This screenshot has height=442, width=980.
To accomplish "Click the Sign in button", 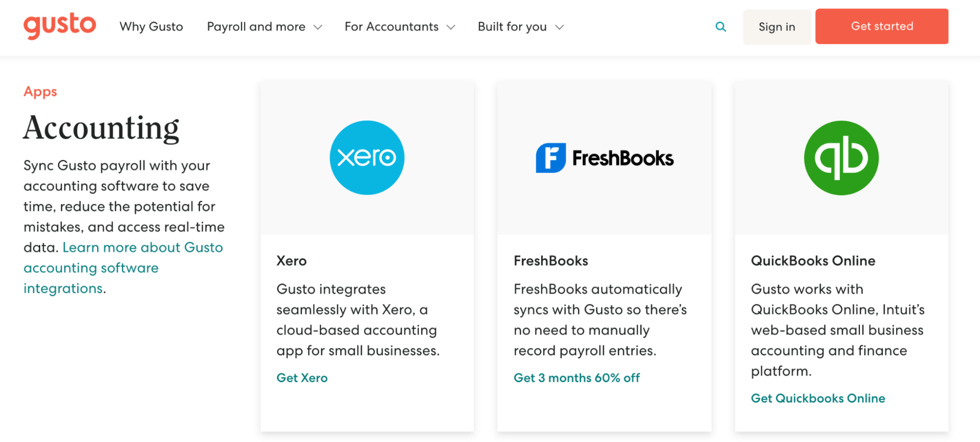I will tap(777, 26).
